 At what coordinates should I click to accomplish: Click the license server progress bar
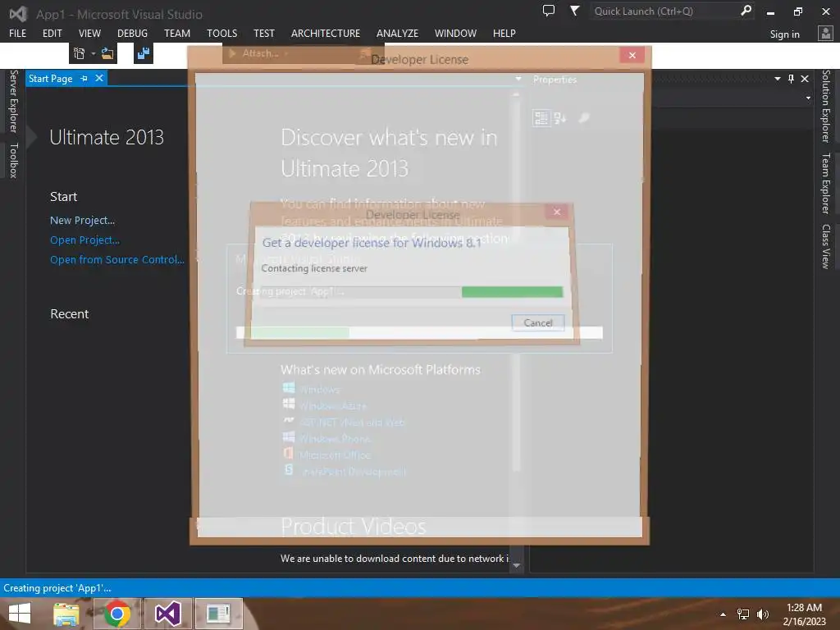click(413, 291)
